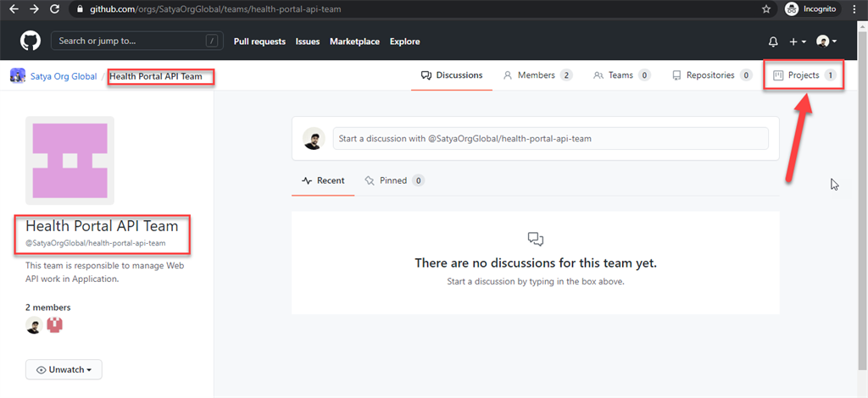
Task: Click the Satya Org Global avatar icon
Action: click(18, 75)
